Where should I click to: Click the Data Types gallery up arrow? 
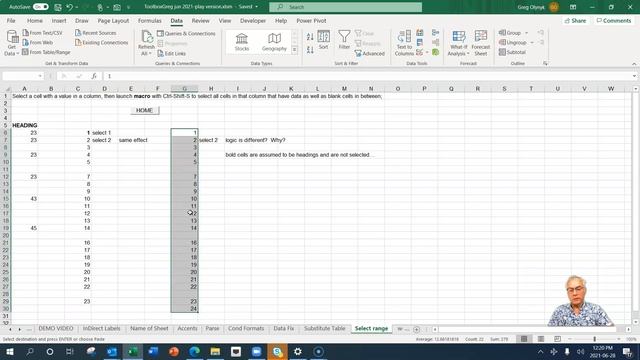click(x=294, y=33)
